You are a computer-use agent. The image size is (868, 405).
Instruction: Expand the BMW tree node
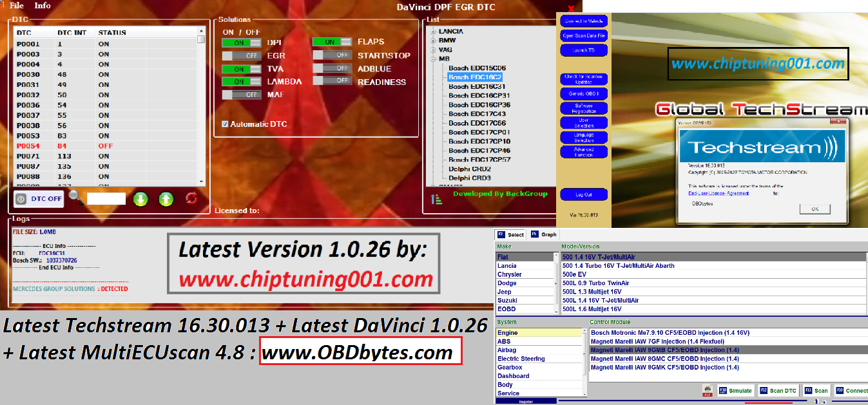[434, 41]
